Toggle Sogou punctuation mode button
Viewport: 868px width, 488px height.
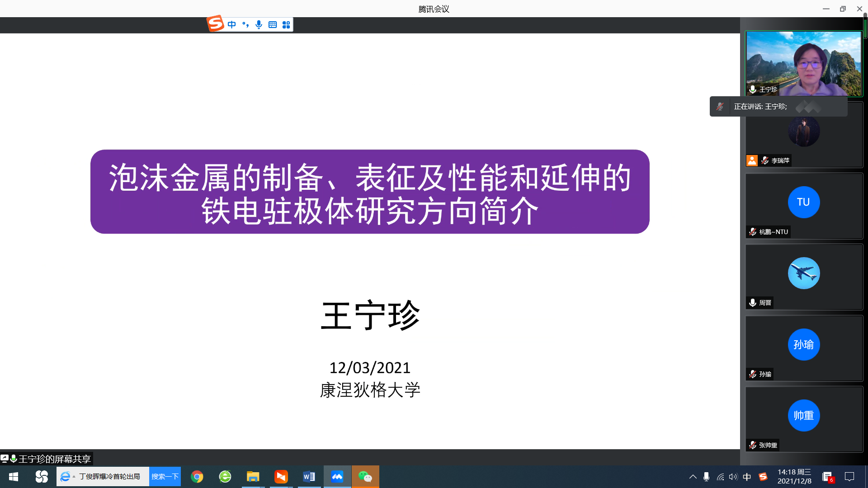tap(245, 25)
